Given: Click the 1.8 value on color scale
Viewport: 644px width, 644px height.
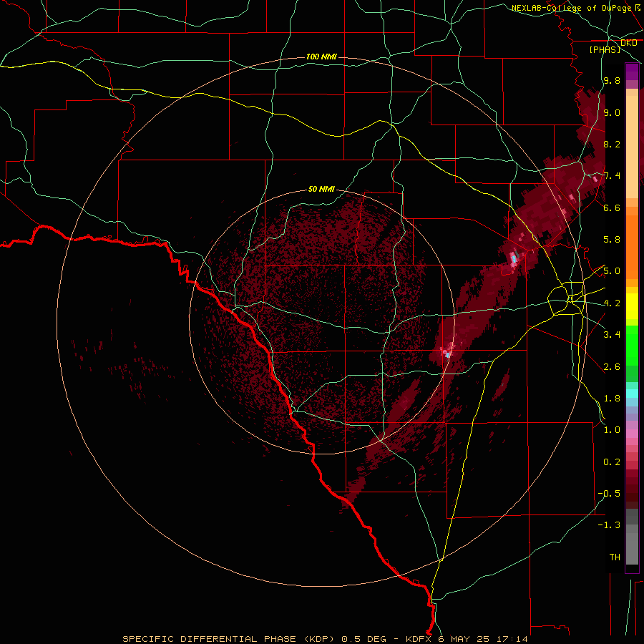Looking at the screenshot, I should 612,399.
